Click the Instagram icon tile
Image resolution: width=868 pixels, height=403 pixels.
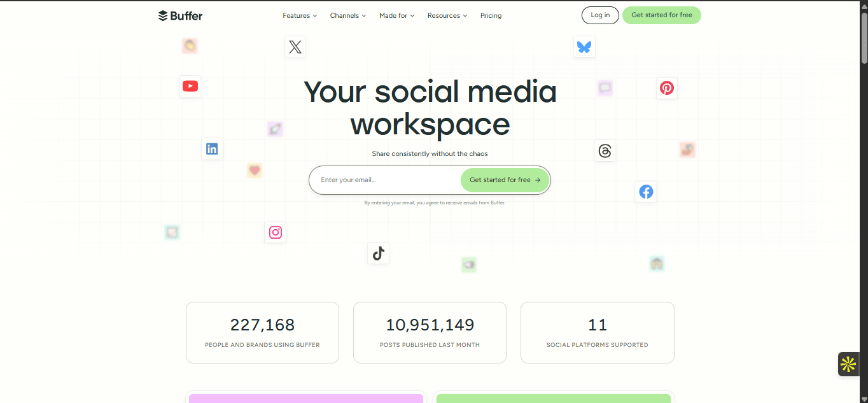point(276,232)
